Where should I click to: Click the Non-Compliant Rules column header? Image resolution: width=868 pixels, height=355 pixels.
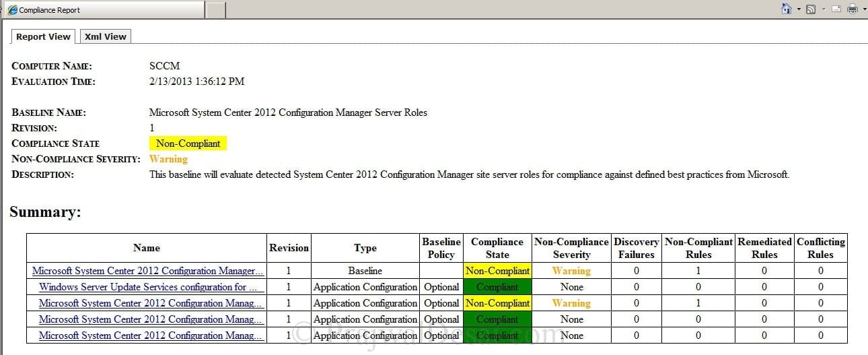(698, 248)
